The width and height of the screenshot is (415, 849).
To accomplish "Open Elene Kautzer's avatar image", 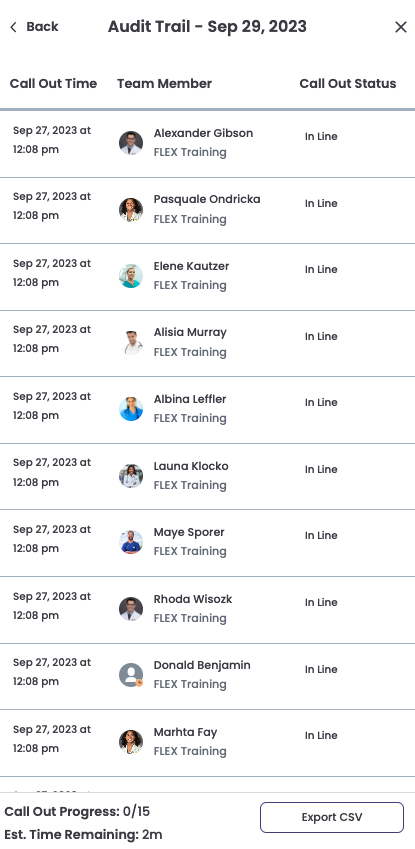I will click(x=131, y=276).
